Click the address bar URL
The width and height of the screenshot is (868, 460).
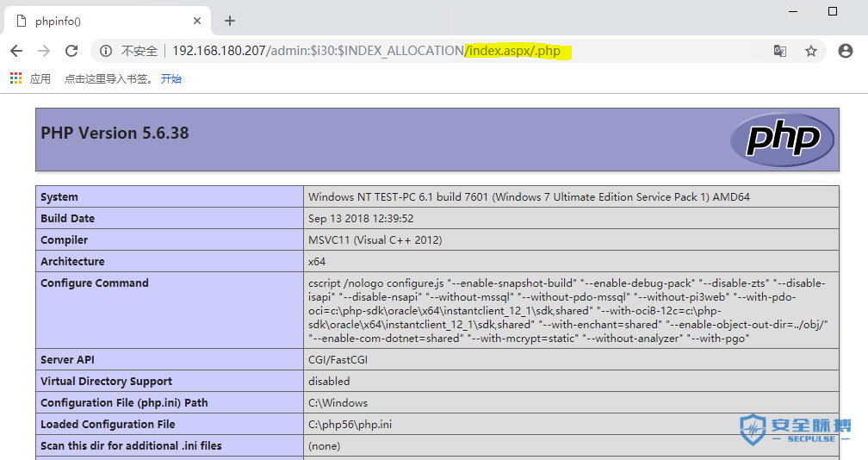tap(366, 51)
